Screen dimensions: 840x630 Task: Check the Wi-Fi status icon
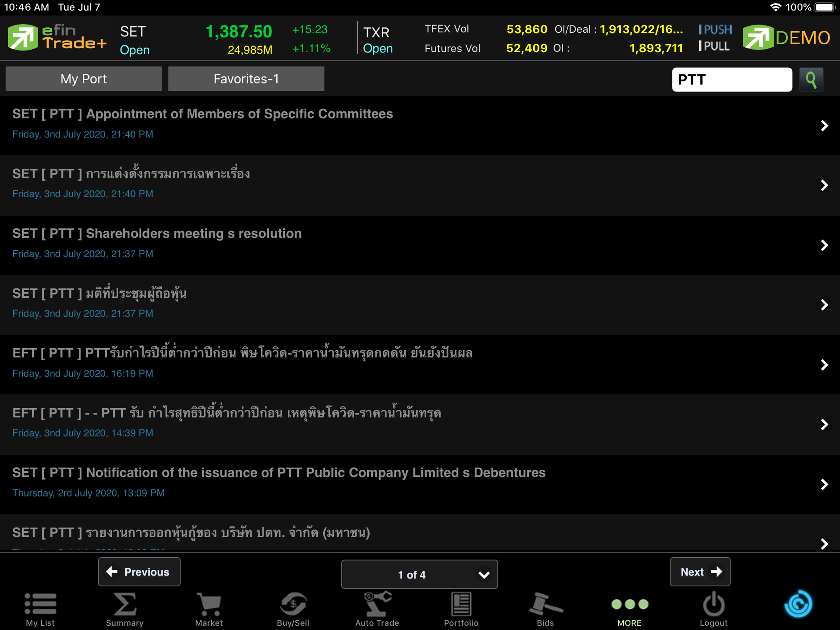[775, 7]
